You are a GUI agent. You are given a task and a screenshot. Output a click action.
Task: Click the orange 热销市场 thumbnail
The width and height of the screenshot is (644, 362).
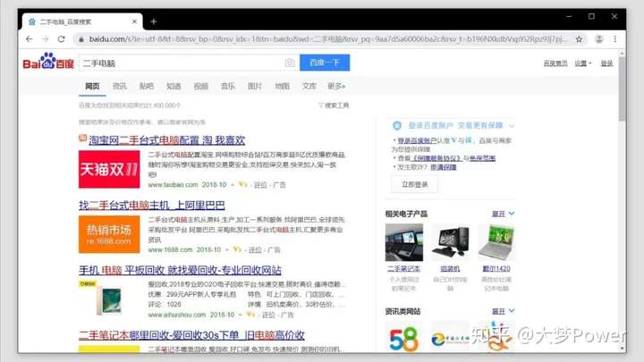click(109, 234)
